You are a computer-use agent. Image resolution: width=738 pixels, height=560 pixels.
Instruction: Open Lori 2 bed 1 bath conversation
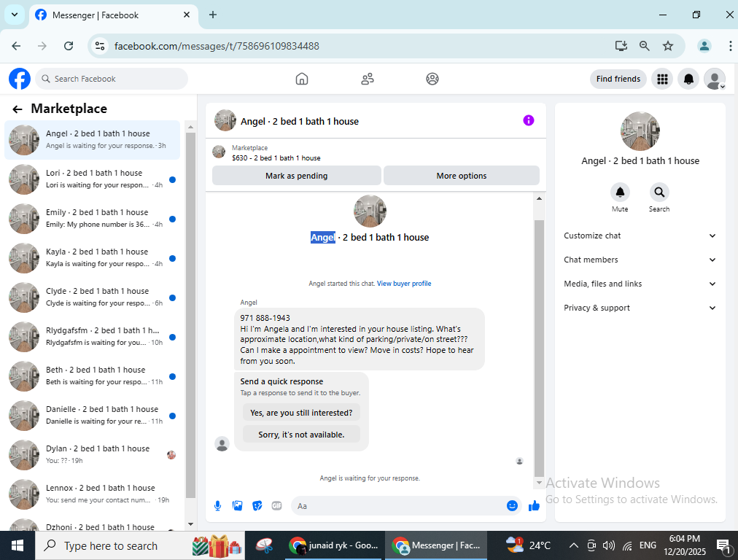click(92, 179)
